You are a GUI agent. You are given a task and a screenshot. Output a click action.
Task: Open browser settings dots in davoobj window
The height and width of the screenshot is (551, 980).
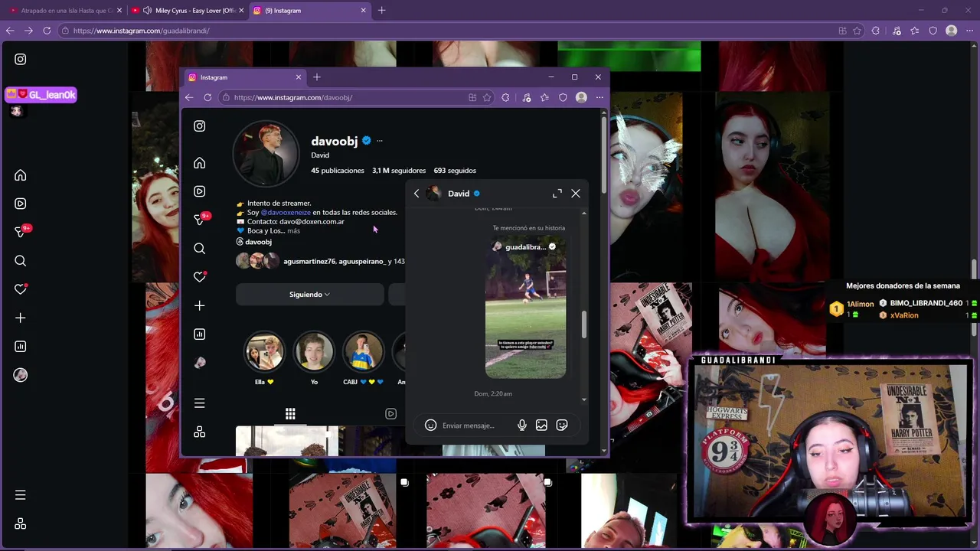tap(599, 97)
